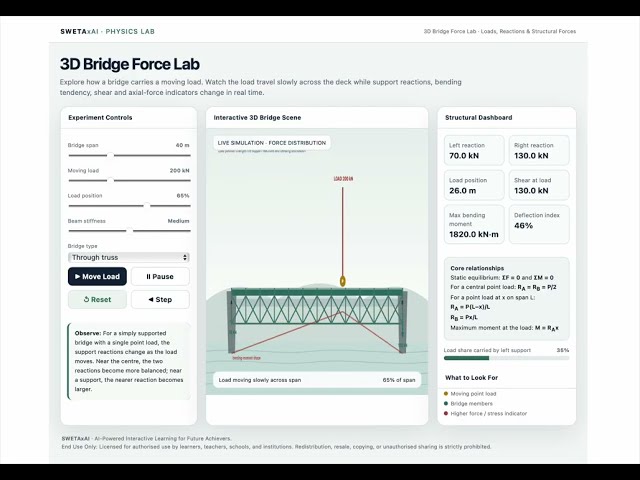This screenshot has width=640, height=480.
Task: Pause the load animation
Action: pos(160,276)
